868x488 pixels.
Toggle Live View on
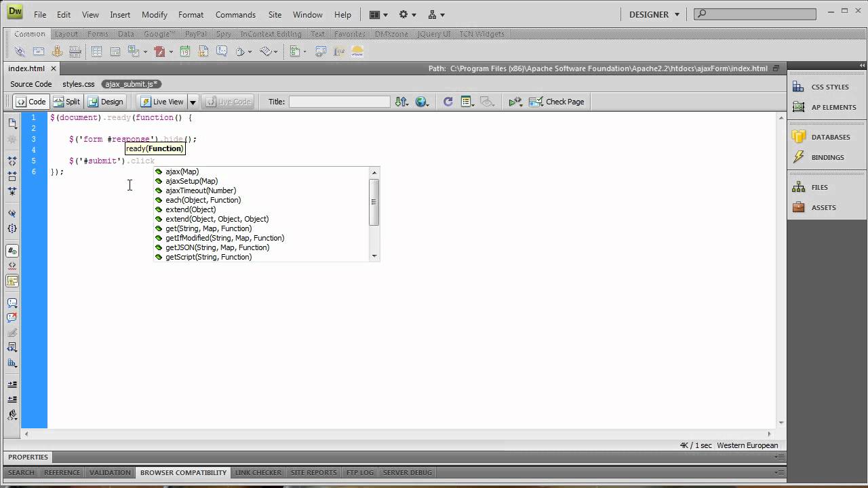coord(162,102)
